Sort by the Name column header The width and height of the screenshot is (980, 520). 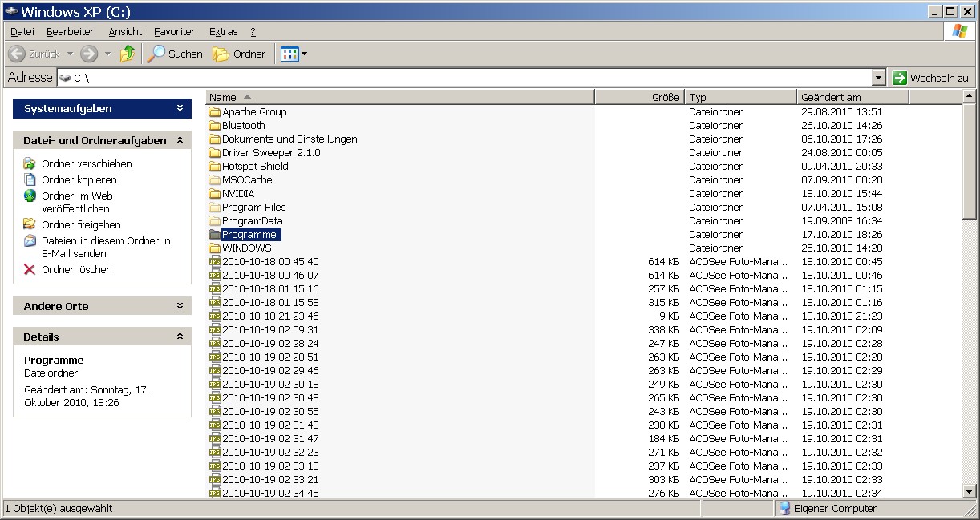tap(400, 97)
